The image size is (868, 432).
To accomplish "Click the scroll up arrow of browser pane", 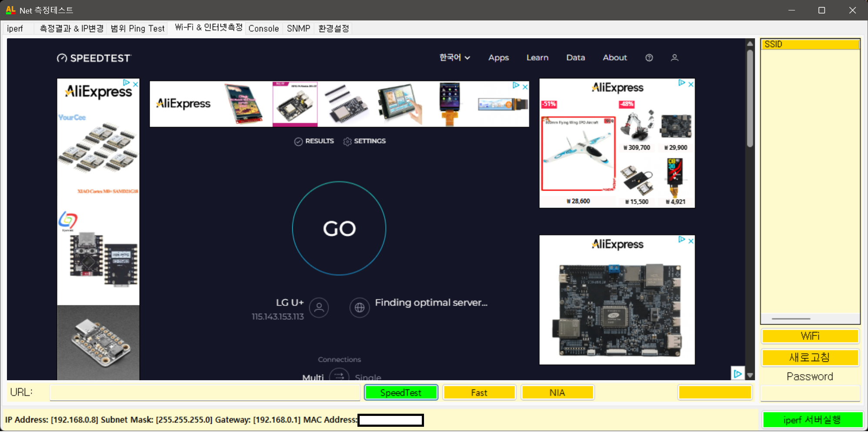I will click(x=750, y=44).
